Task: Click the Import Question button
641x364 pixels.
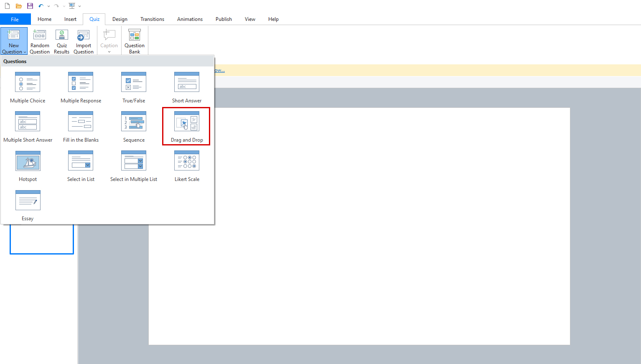Action: click(84, 41)
